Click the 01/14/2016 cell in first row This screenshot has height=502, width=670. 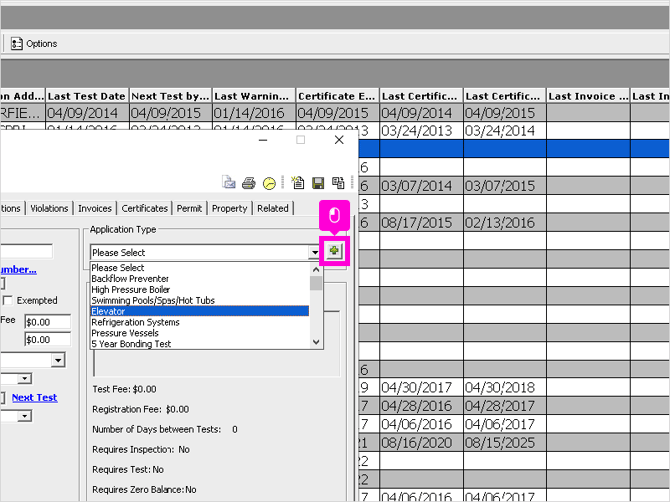click(x=253, y=113)
